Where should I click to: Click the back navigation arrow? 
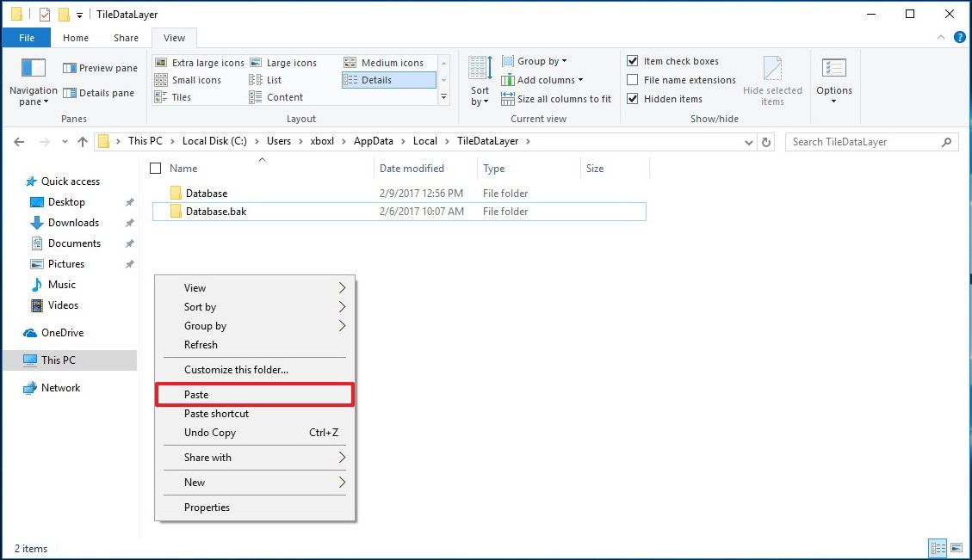click(18, 140)
